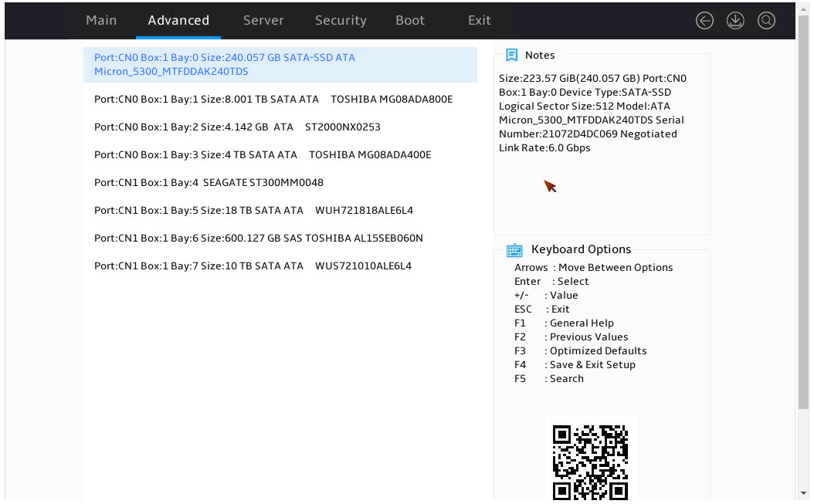
Task: Select Bay:7 WUS721010ALE6L4 10 TB drive
Action: point(253,266)
